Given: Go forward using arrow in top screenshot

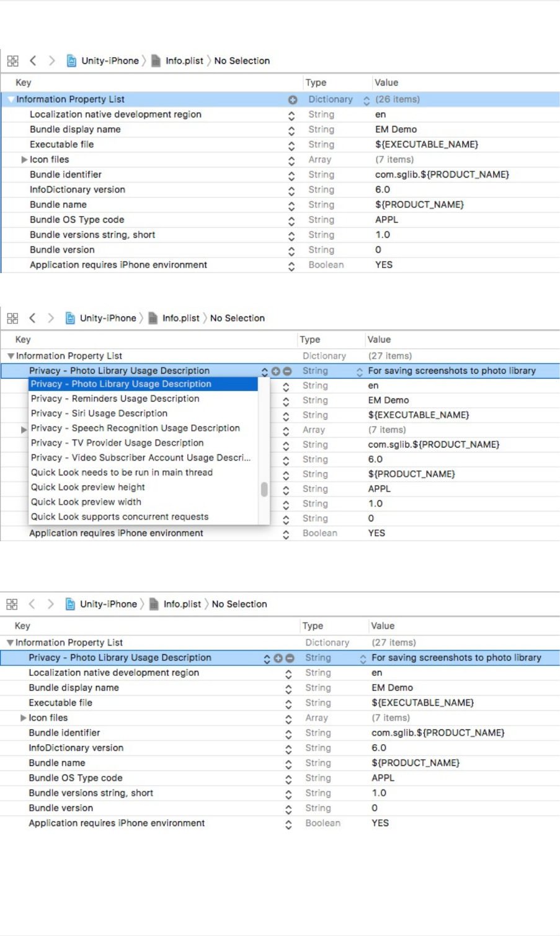Looking at the screenshot, I should [51, 60].
